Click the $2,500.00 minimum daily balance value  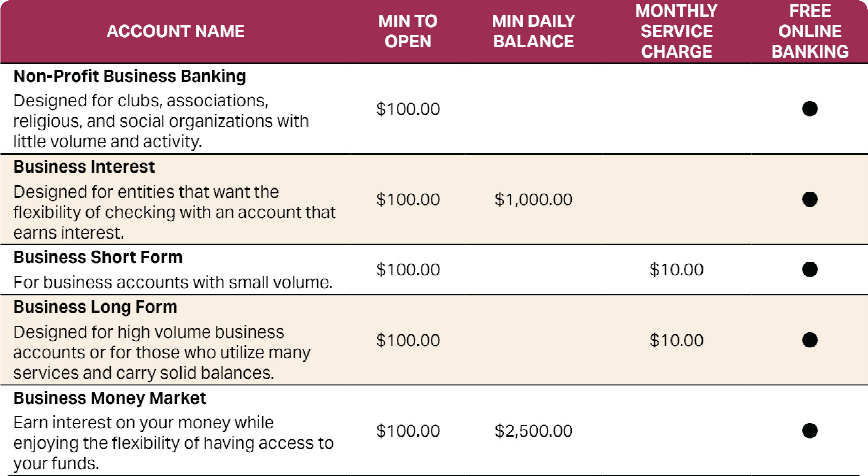point(534,431)
